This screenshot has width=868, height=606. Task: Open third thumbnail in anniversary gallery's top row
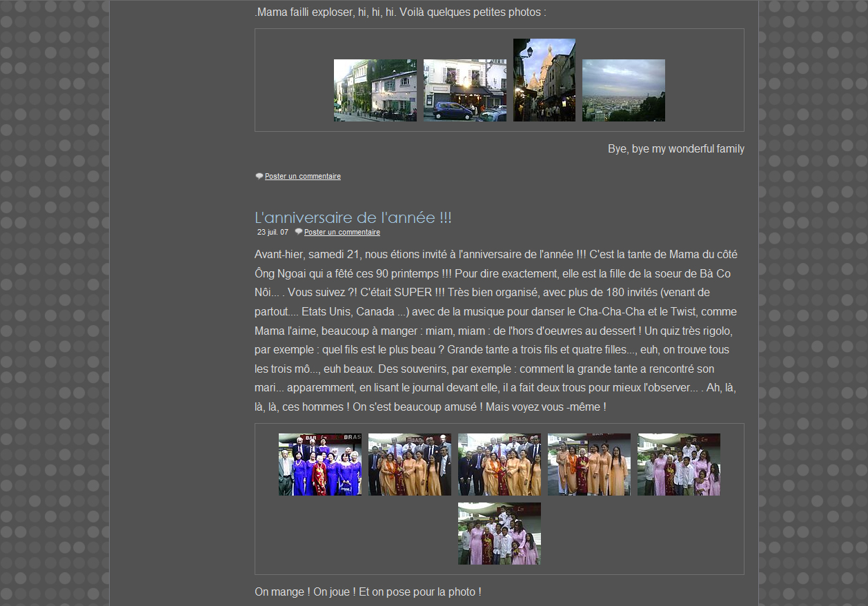(499, 465)
